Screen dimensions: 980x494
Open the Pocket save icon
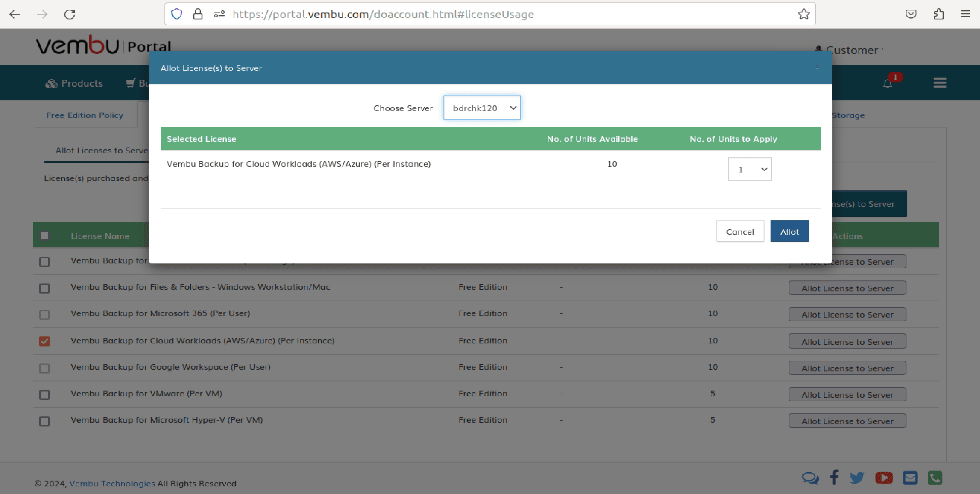[911, 15]
